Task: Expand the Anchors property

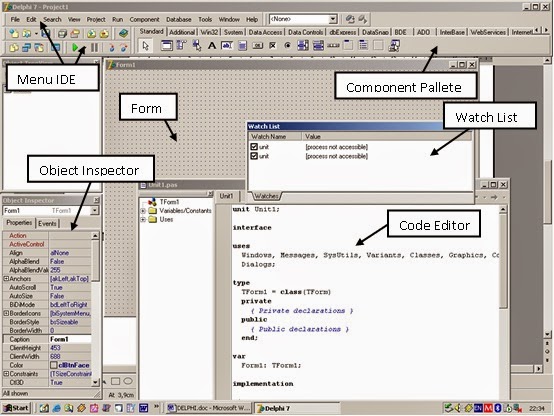Action: (x=6, y=279)
